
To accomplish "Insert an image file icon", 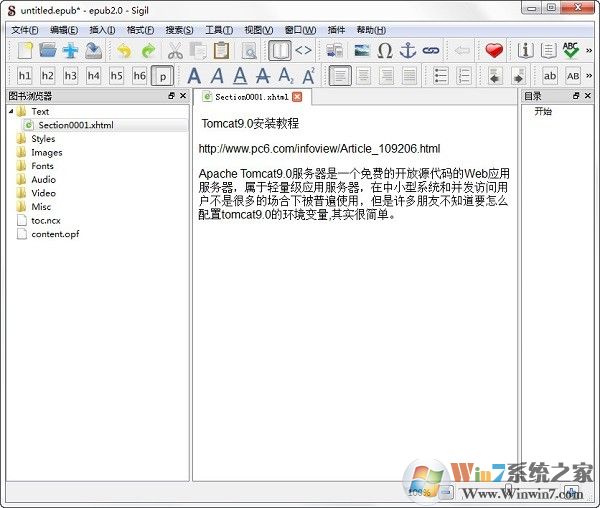I will coord(362,50).
